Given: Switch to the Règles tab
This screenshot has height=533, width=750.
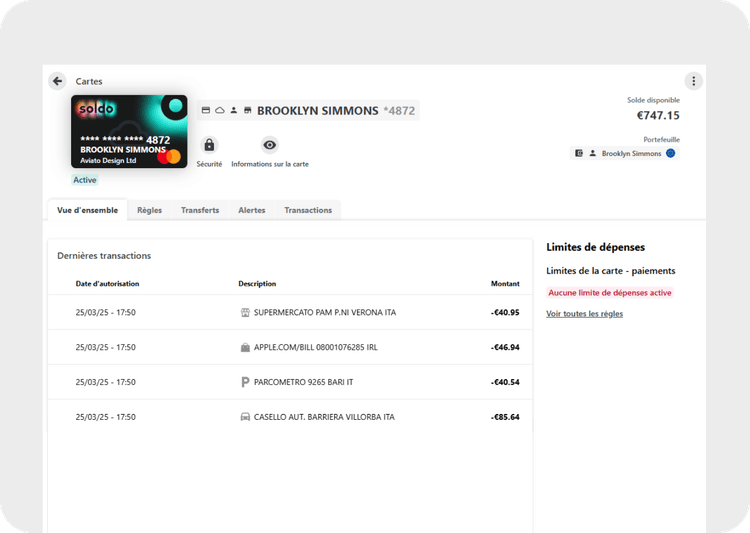Looking at the screenshot, I should click(x=149, y=210).
